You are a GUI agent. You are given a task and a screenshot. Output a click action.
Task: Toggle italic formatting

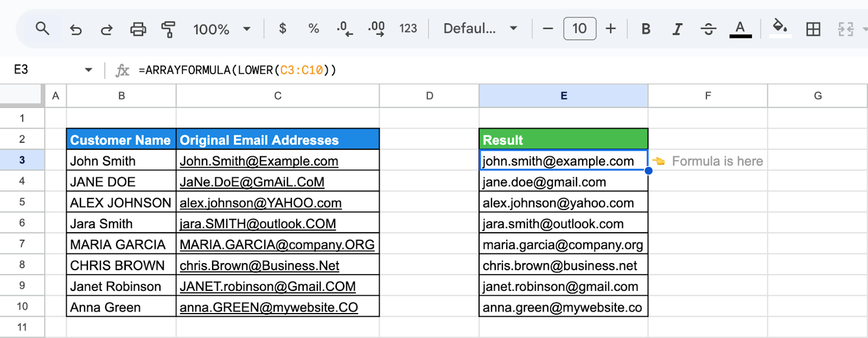pos(677,29)
